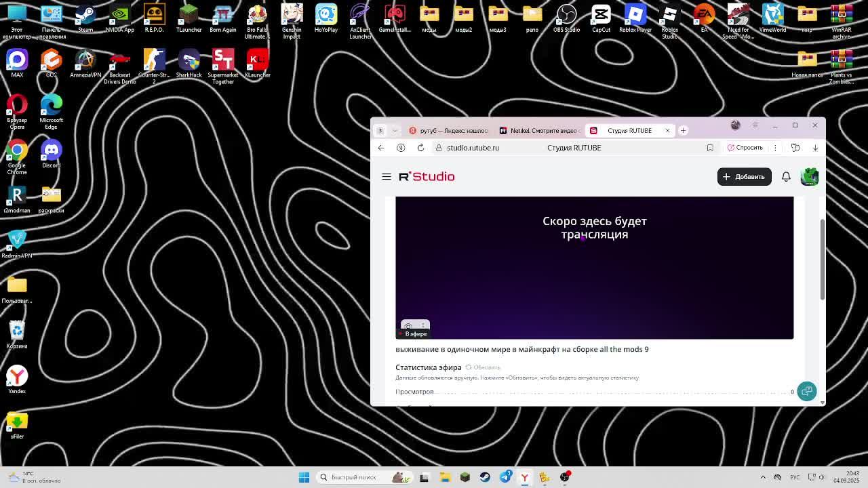
Task: Click the notifications bell icon
Action: pos(786,177)
